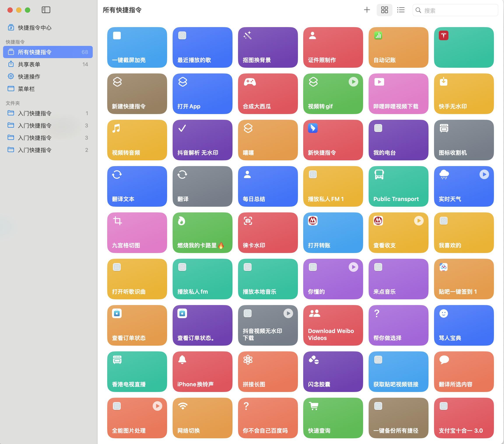Image resolution: width=504 pixels, height=444 pixels.
Task: Click the person icon on 证件照制作
Action: [312, 35]
